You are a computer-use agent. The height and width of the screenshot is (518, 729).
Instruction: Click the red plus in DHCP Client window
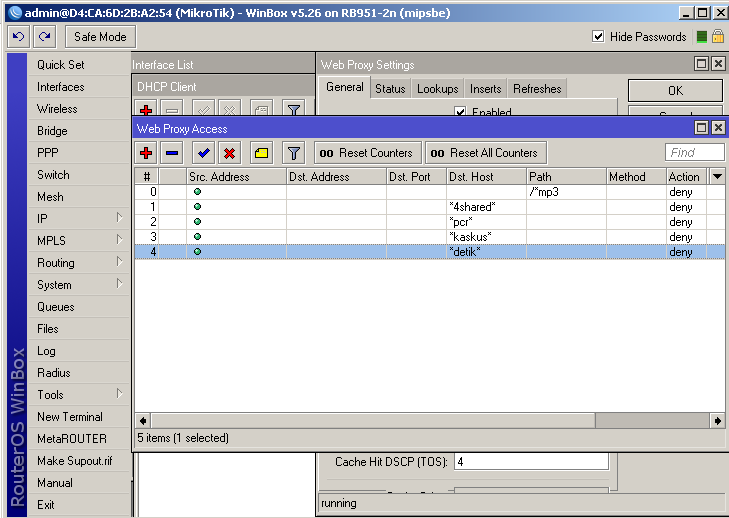click(146, 109)
